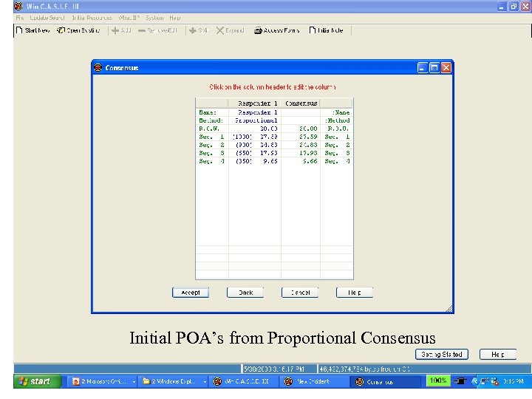Switch to New Incident taskbar item
Image resolution: width=532 pixels, height=399 pixels.
click(x=314, y=382)
